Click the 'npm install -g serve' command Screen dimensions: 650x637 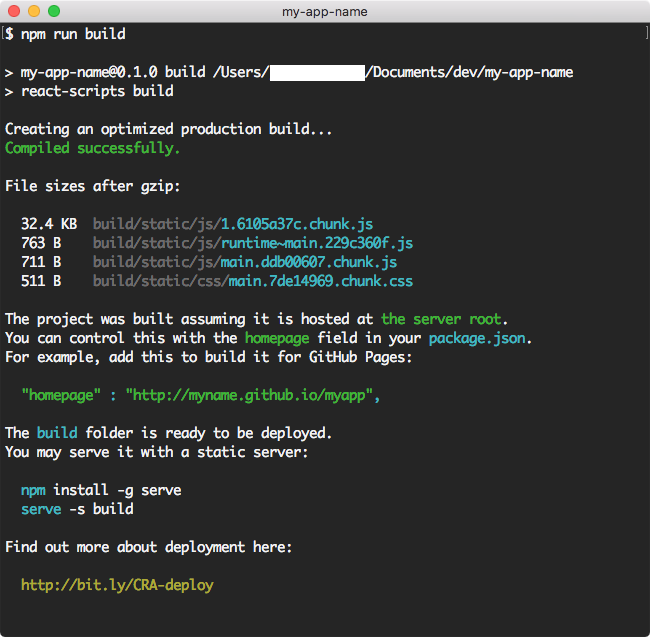point(101,490)
